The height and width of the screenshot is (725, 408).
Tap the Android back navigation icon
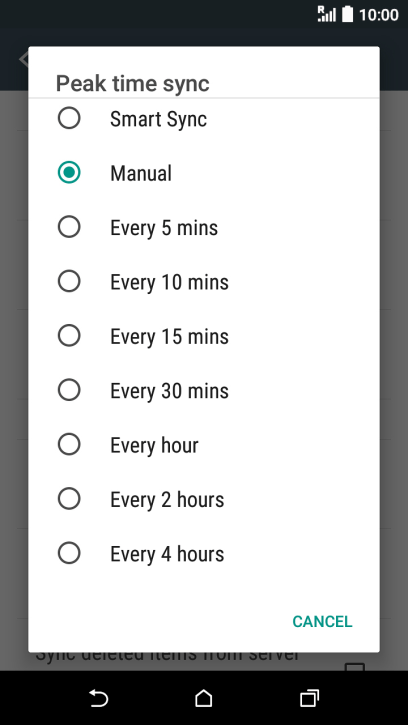[99, 698]
